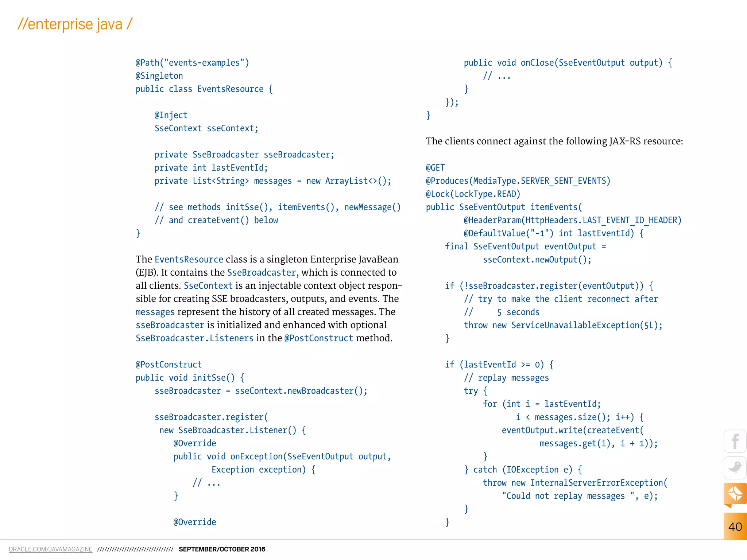Click new SseBroadcaster.Listener() { line
The width and height of the screenshot is (747, 560).
pos(232,430)
